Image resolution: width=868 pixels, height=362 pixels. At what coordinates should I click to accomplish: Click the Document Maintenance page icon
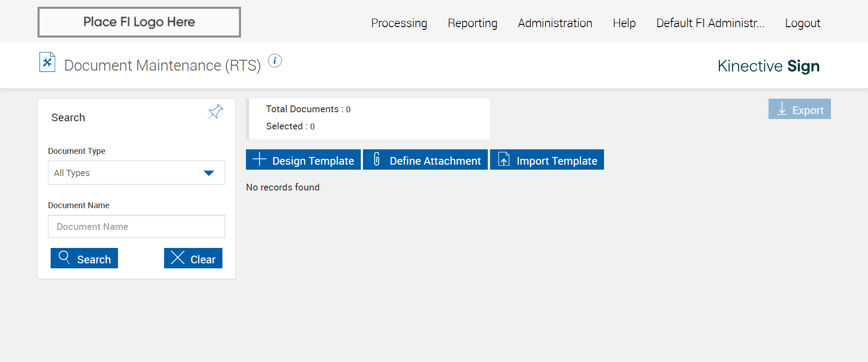pos(47,62)
